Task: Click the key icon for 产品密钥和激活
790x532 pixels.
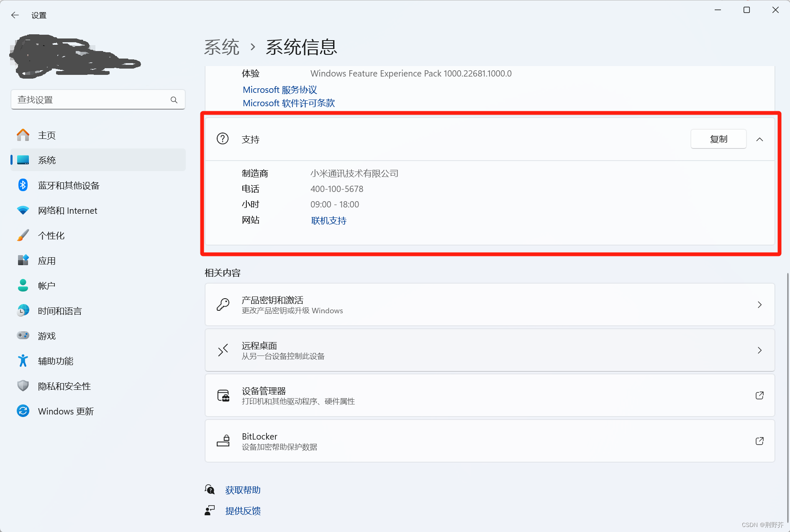Action: (223, 304)
